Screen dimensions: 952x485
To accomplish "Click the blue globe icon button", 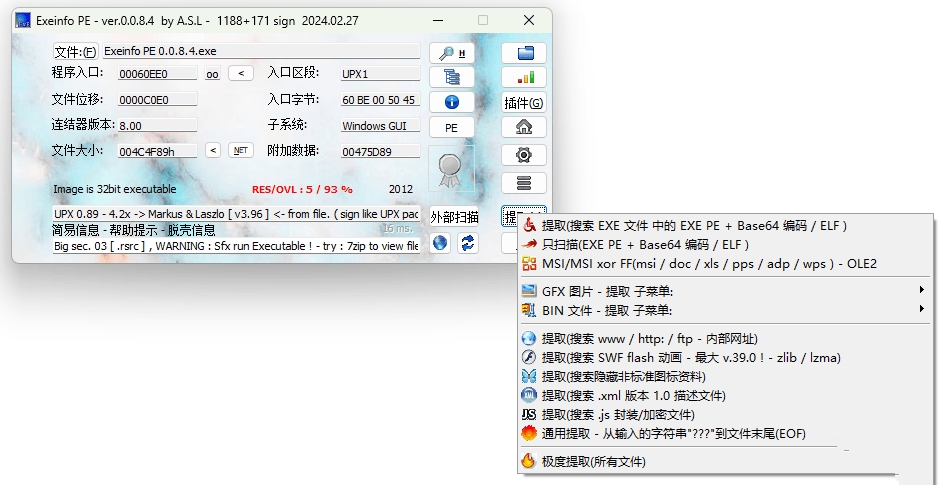I will point(440,243).
